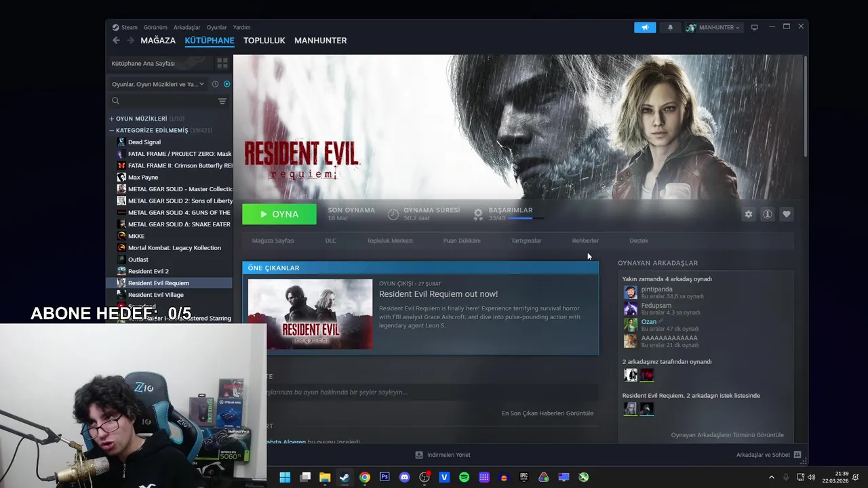This screenshot has height=488, width=868.
Task: Open the Steam menu
Action: (x=125, y=27)
